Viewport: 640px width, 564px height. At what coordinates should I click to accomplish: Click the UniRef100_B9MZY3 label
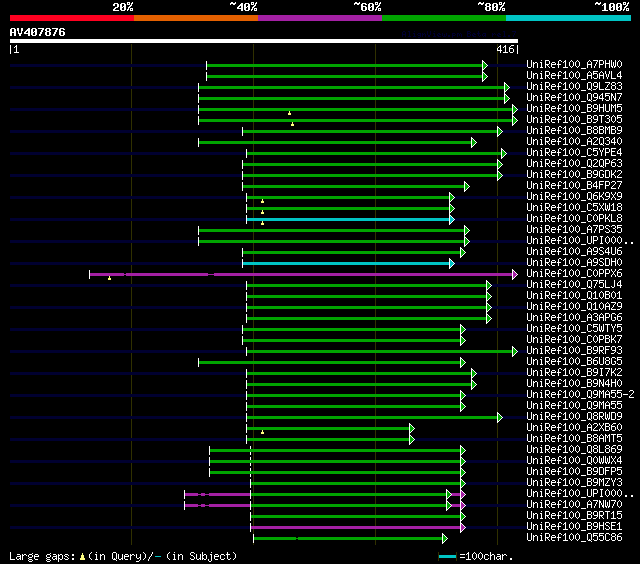click(x=574, y=483)
